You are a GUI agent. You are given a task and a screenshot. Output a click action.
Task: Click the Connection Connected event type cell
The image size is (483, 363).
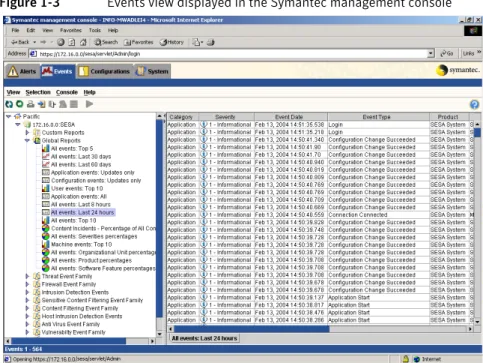tap(378, 215)
